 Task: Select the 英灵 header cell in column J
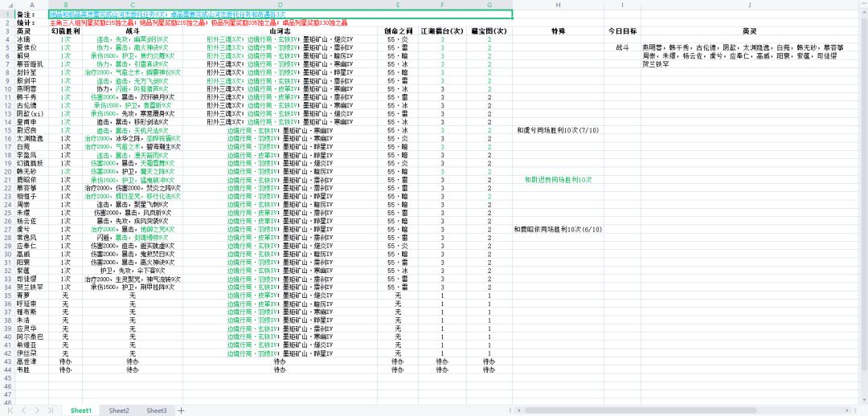[x=750, y=31]
